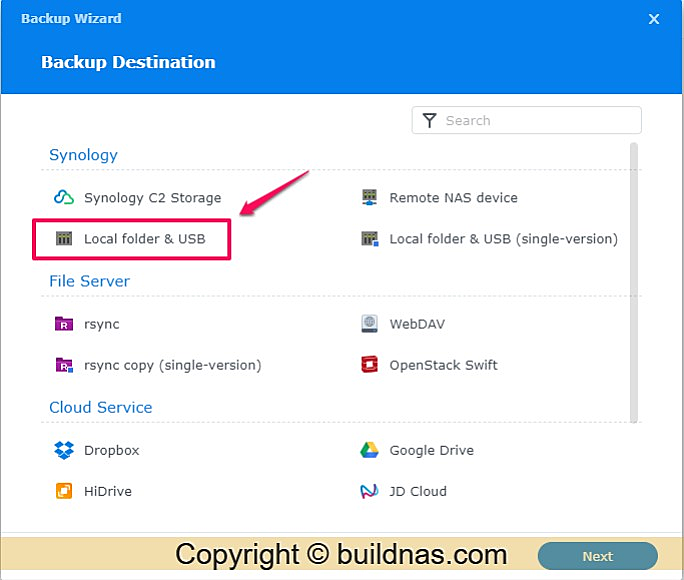Viewport: 684px width, 580px height.
Task: Click the purple rsync folder icon
Action: tap(64, 324)
